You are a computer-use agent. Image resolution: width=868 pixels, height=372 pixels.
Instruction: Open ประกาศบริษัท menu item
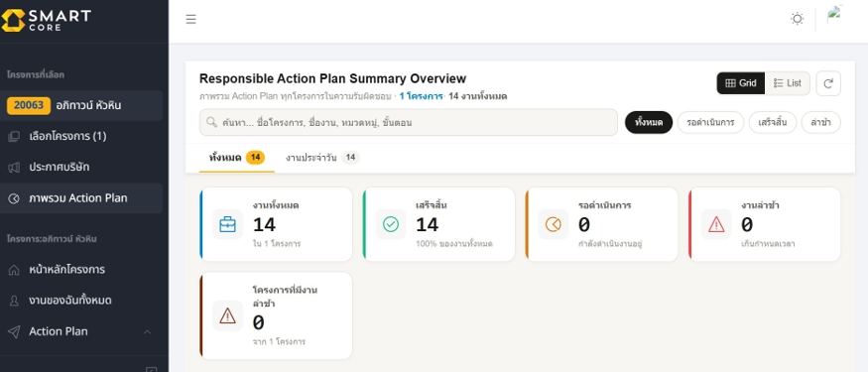[81, 168]
